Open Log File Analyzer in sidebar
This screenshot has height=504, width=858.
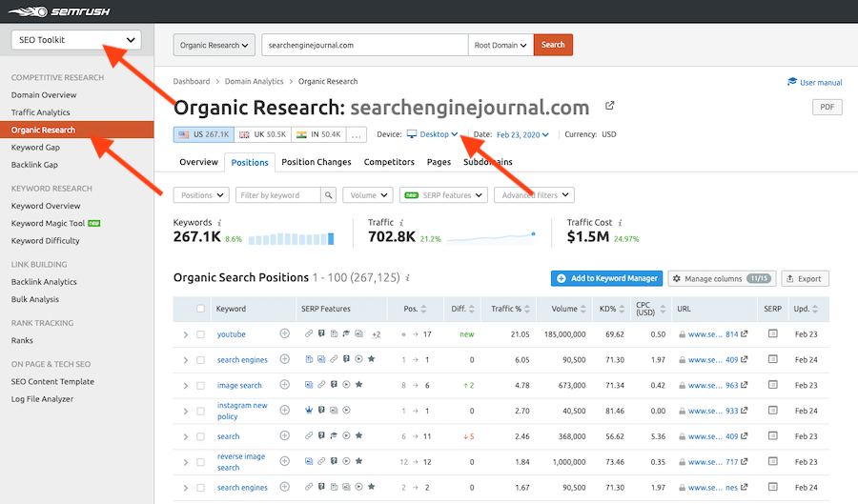click(42, 398)
